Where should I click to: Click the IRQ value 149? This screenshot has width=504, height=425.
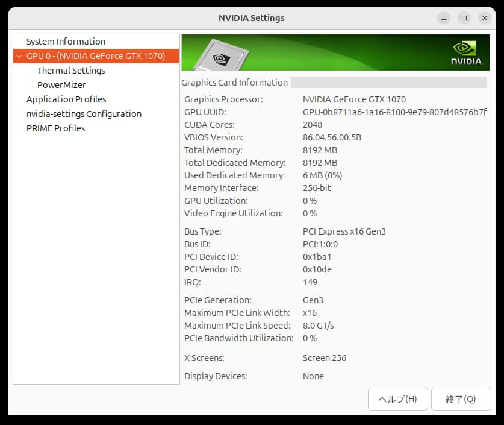[x=310, y=282]
